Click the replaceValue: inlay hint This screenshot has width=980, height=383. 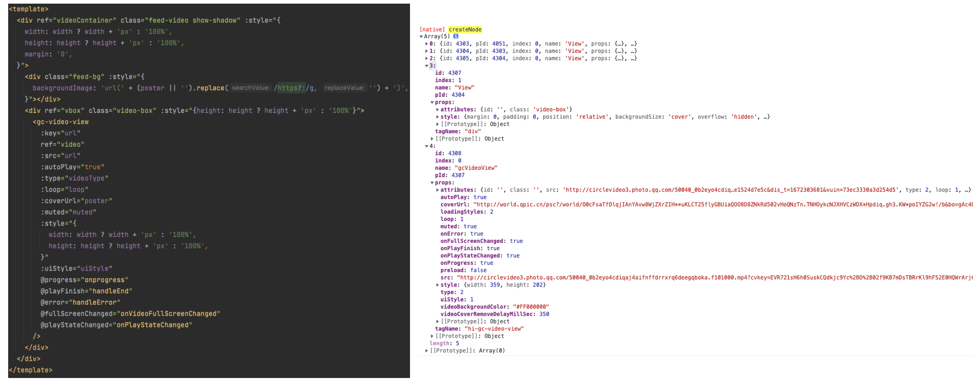coord(345,88)
